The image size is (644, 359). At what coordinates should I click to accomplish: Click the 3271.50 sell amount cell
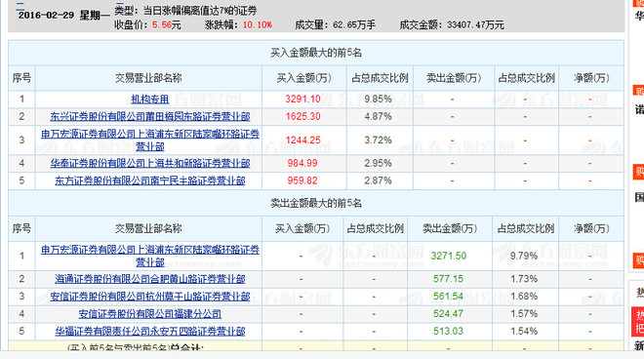[x=449, y=256]
